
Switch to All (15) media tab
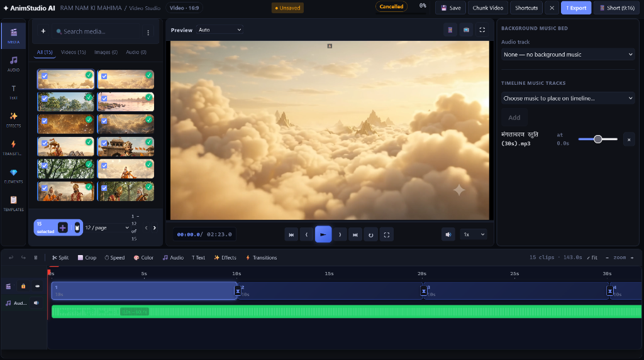click(45, 52)
